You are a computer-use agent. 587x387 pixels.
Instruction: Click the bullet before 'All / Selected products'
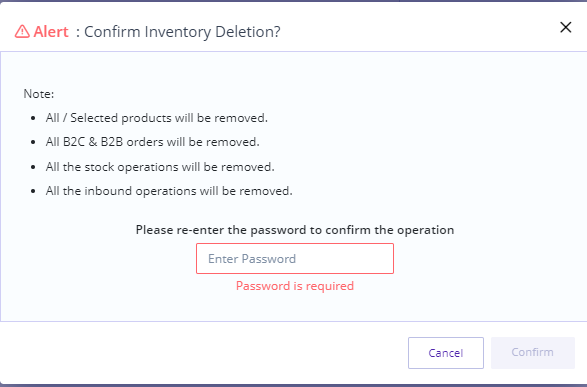pos(33,118)
